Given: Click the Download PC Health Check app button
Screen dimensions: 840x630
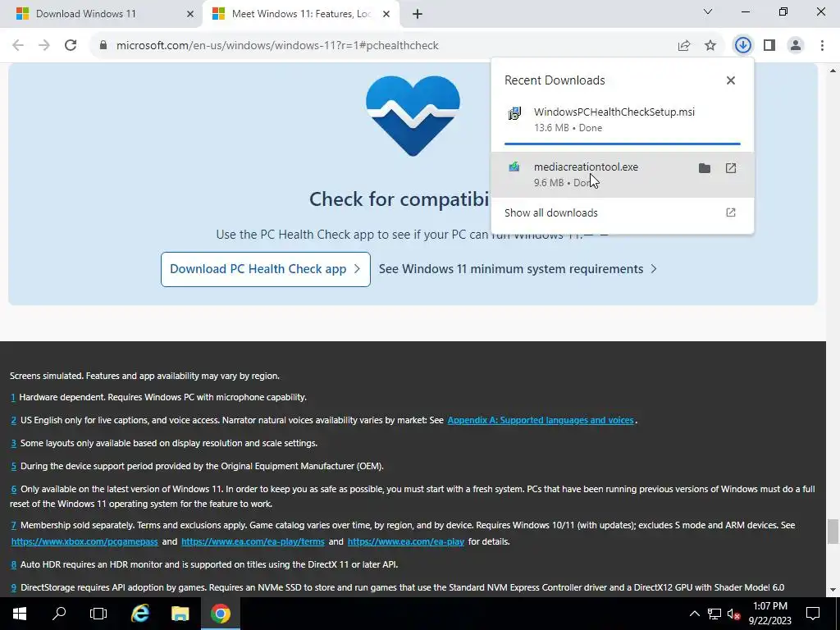Looking at the screenshot, I should (x=266, y=269).
